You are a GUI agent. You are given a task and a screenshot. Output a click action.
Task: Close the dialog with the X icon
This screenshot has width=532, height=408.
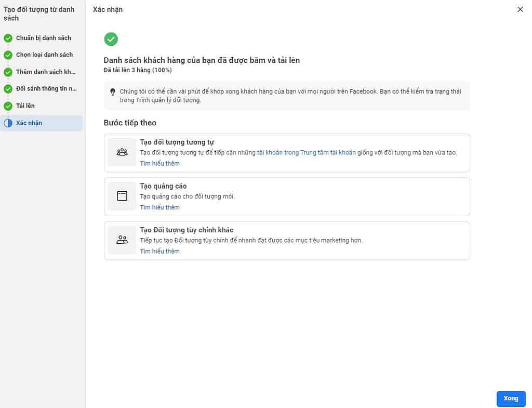tap(520, 9)
